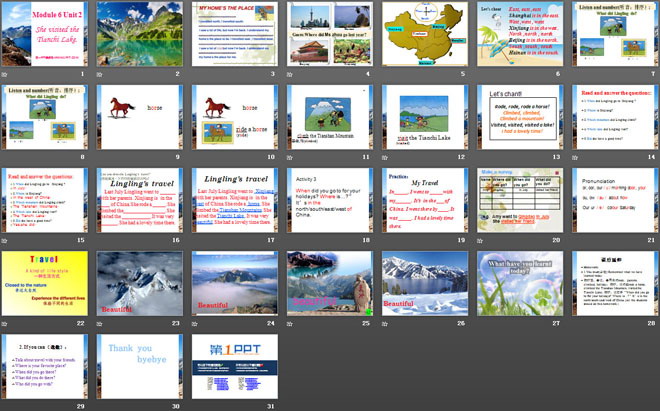Screen dimensions: 660x411
Task: Click the transition star icon under slide 1
Action: tap(5, 73)
